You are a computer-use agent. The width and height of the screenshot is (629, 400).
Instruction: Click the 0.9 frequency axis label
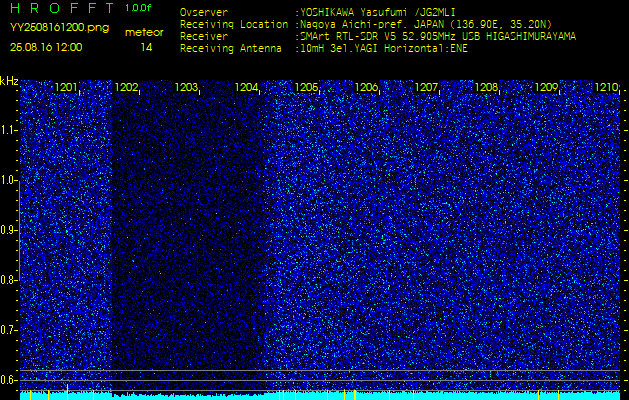pyautogui.click(x=9, y=230)
